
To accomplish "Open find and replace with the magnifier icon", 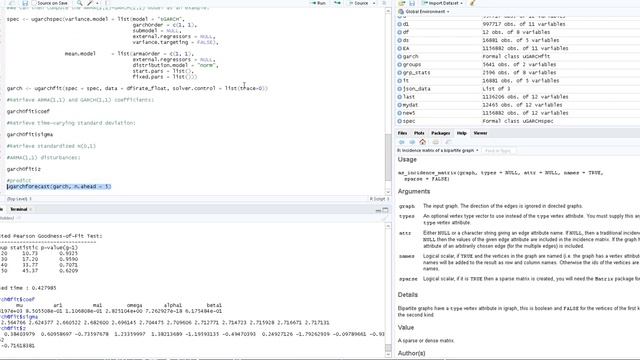I will pos(80,3).
